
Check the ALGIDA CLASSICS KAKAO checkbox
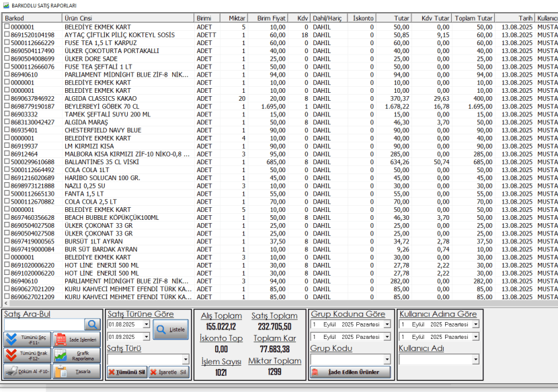7,98
